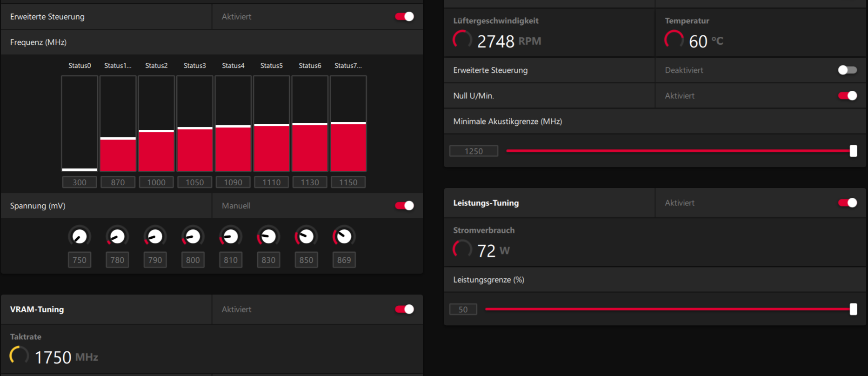868x376 pixels.
Task: Click the voltage knob above 850
Action: [306, 236]
